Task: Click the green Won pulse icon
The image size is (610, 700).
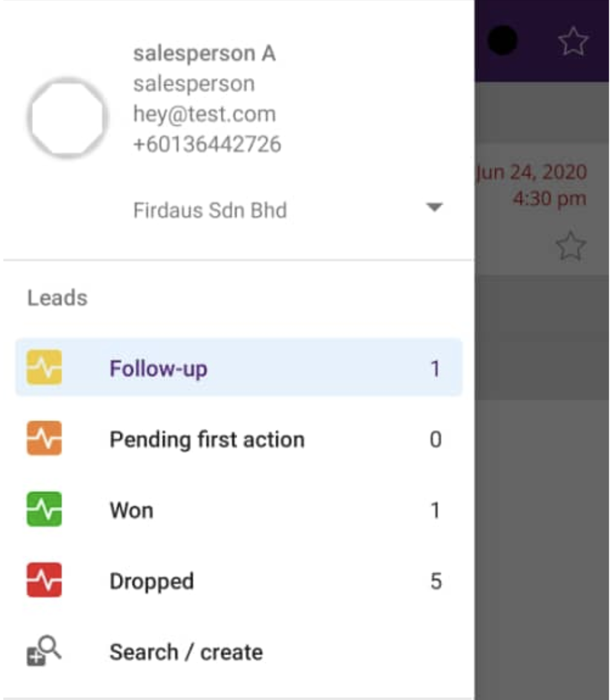Action: coord(44,509)
